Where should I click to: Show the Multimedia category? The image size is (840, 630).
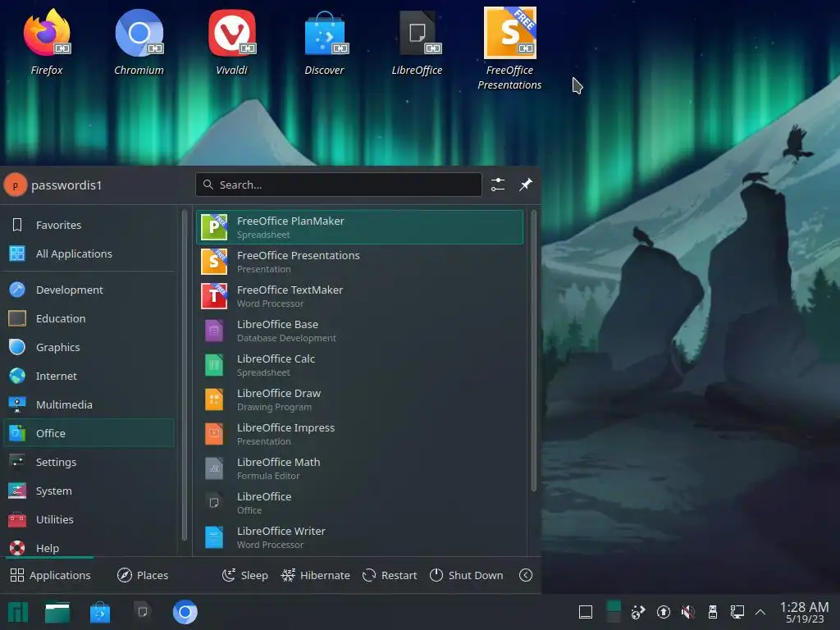pyautogui.click(x=89, y=404)
